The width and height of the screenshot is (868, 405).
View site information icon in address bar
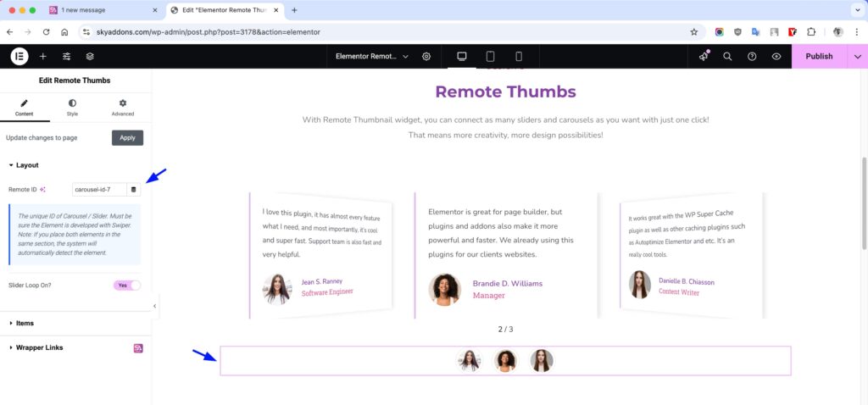click(86, 32)
